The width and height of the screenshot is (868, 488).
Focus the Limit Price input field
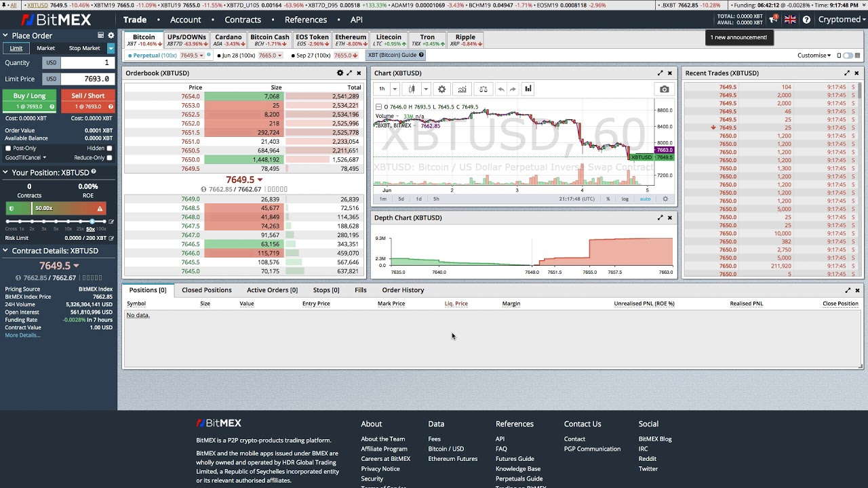pyautogui.click(x=86, y=79)
